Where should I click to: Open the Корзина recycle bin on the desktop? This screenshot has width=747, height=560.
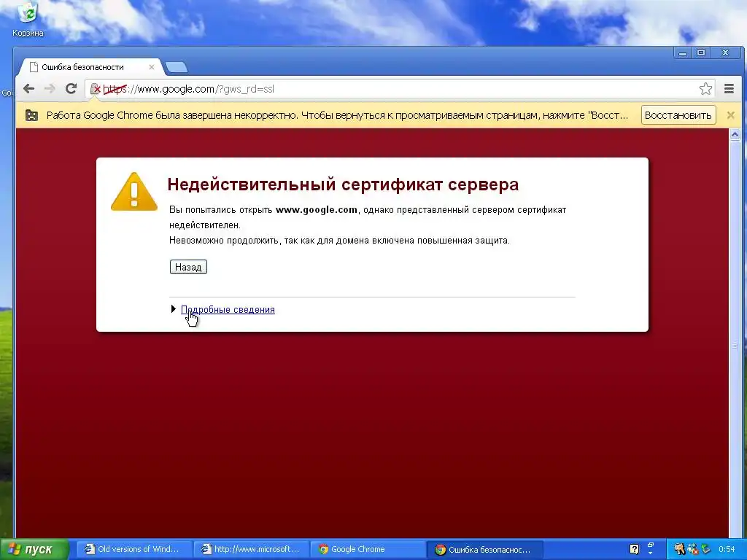[x=28, y=19]
